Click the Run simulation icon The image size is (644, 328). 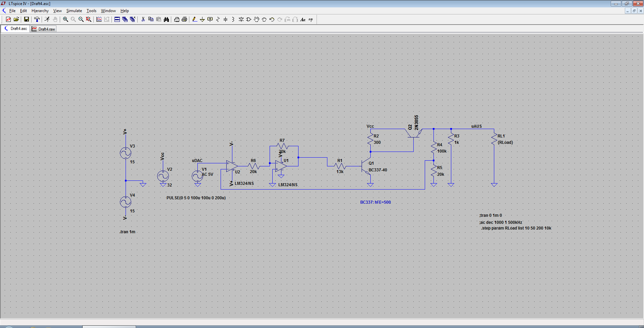pyautogui.click(x=47, y=19)
